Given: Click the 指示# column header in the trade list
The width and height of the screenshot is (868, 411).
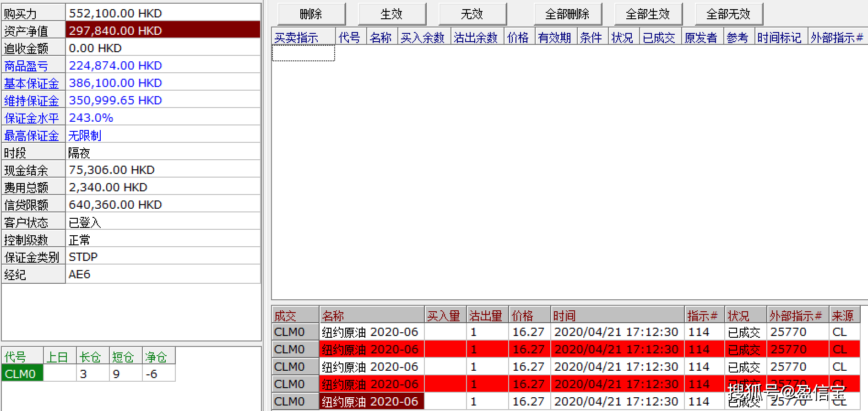Looking at the screenshot, I should [x=705, y=315].
